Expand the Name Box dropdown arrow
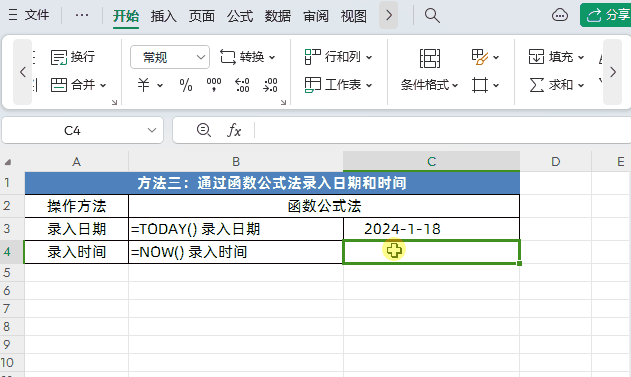The height and width of the screenshot is (377, 631). pyautogui.click(x=152, y=130)
